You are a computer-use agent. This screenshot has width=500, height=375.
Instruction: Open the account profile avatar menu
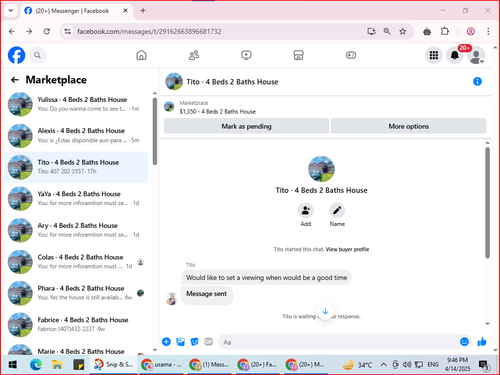point(476,55)
